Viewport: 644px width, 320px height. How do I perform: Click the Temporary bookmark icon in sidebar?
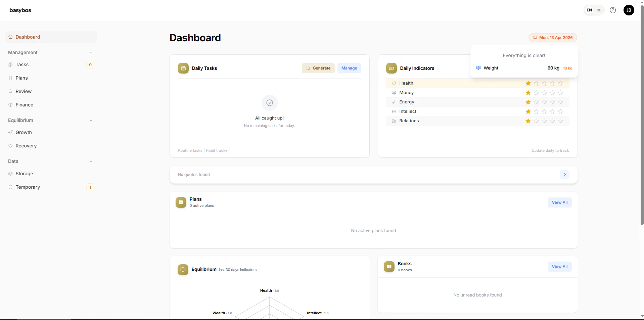click(x=10, y=187)
